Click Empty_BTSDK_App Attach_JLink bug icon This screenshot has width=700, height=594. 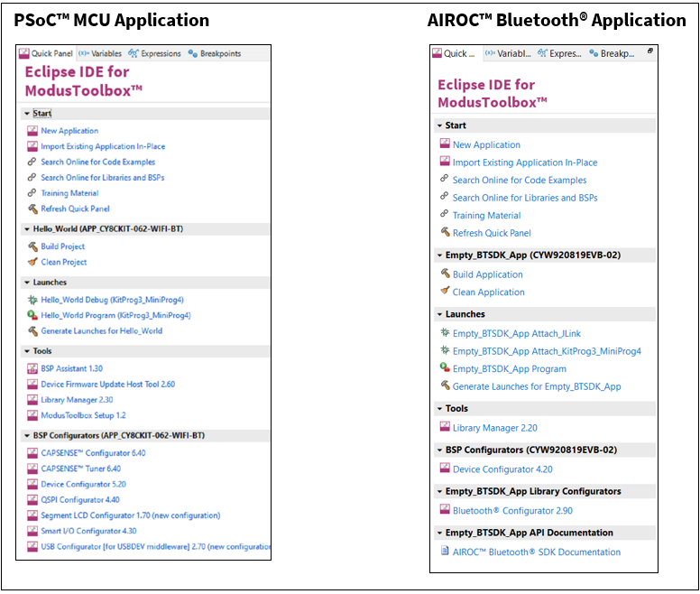pos(445,332)
